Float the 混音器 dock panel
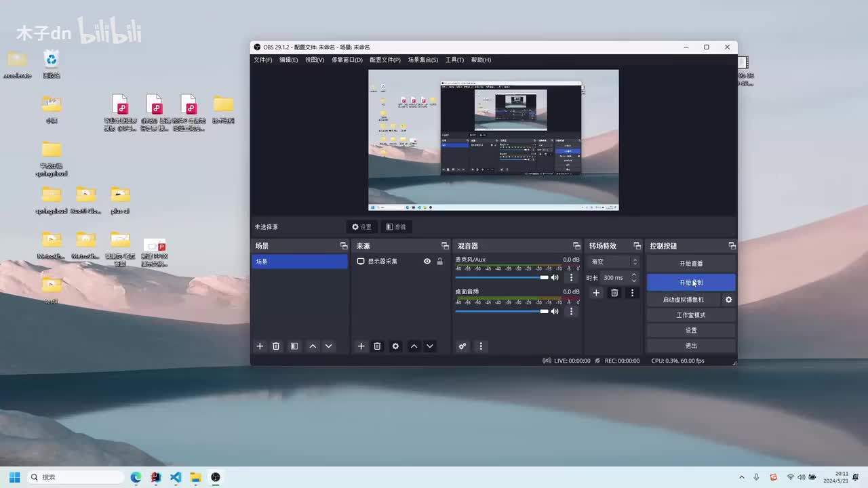This screenshot has height=488, width=868. [x=576, y=245]
